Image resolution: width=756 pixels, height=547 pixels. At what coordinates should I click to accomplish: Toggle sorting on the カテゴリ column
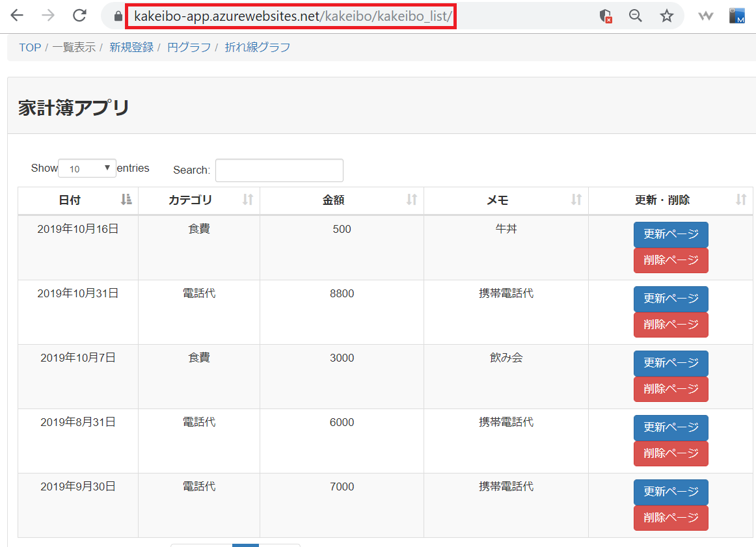click(247, 200)
